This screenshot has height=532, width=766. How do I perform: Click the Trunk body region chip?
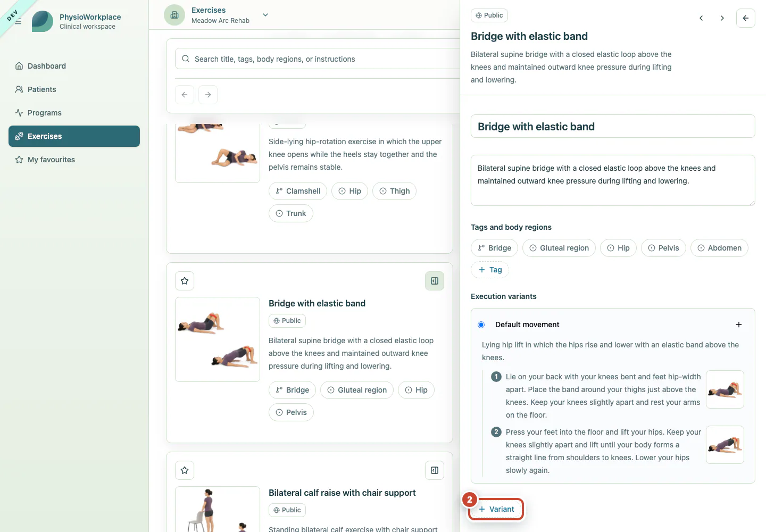pyautogui.click(x=291, y=213)
